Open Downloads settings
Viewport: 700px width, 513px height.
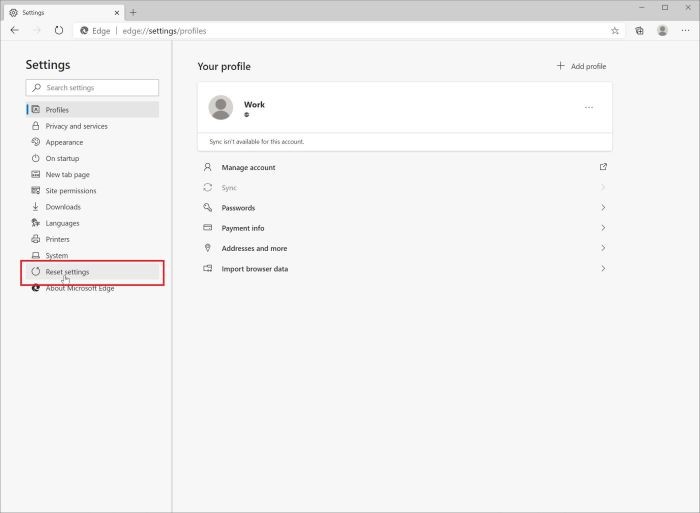(92, 207)
